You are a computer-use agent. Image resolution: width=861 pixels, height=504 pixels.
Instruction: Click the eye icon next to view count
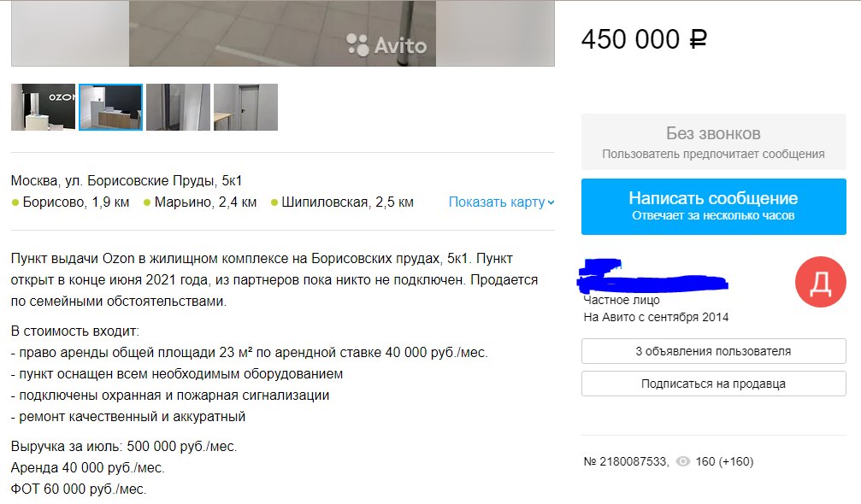(x=682, y=462)
